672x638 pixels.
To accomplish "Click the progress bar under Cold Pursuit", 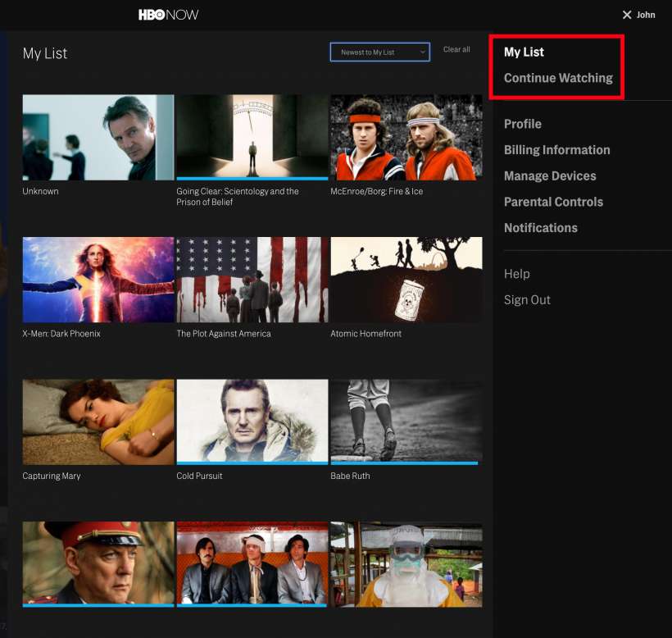I will pos(252,463).
